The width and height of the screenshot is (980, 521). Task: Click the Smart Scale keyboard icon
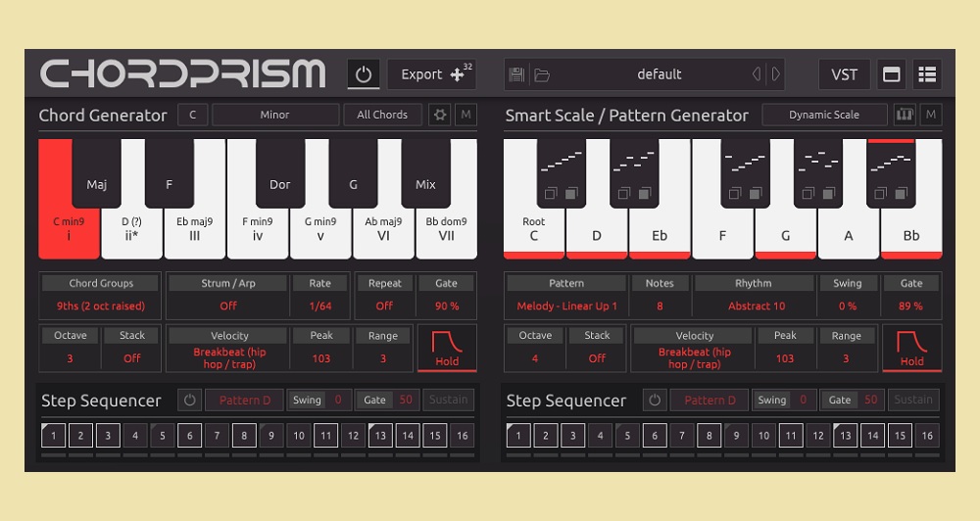[x=905, y=115]
